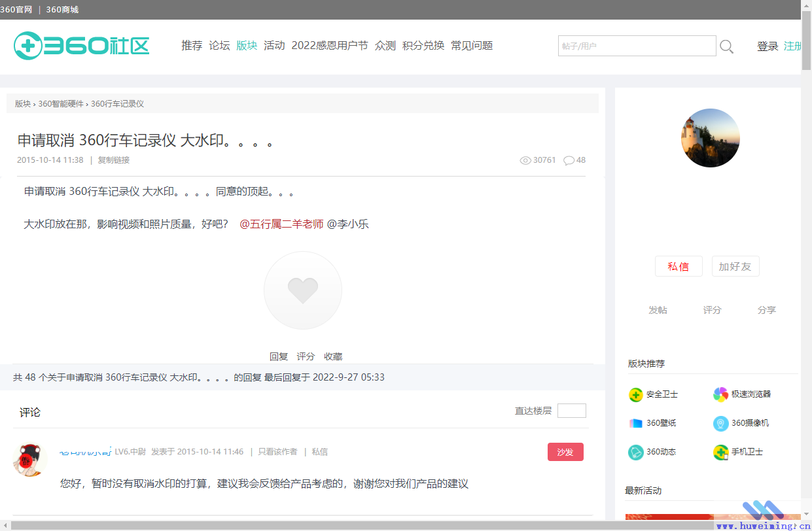Select the sidebar 发帖 tab
The image size is (812, 531).
tap(658, 310)
